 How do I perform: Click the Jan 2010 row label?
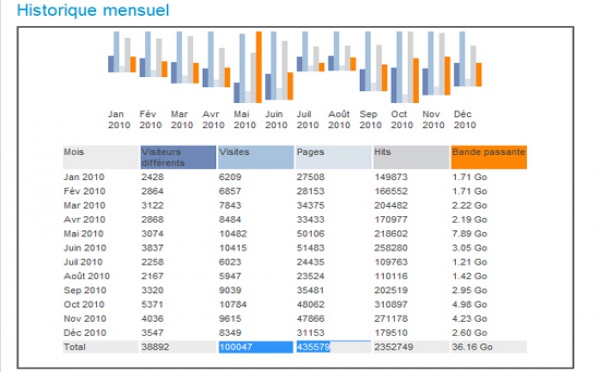[x=84, y=177]
